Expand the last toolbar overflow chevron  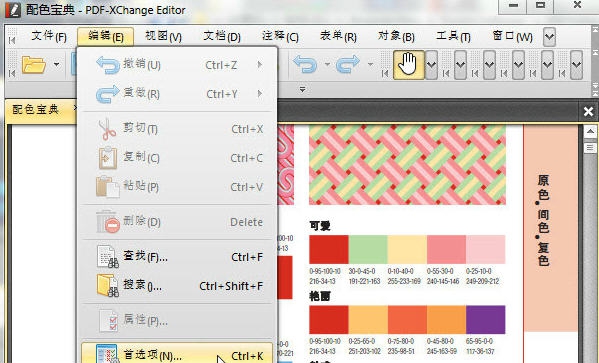click(x=576, y=65)
